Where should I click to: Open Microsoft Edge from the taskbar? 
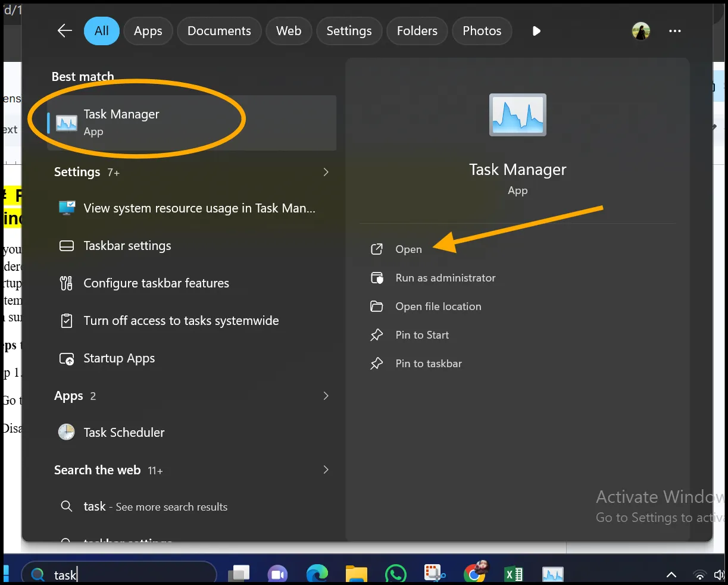click(317, 573)
